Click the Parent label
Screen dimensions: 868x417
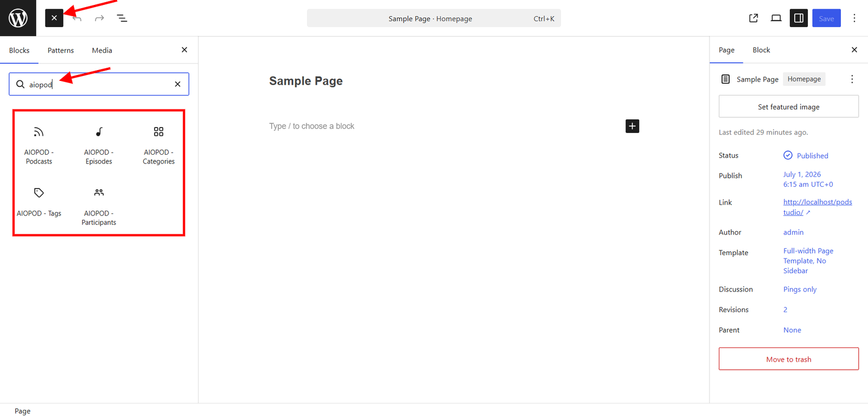pyautogui.click(x=729, y=330)
